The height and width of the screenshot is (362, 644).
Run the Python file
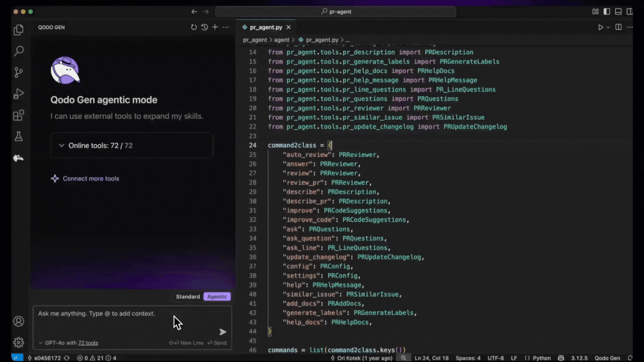click(x=601, y=27)
